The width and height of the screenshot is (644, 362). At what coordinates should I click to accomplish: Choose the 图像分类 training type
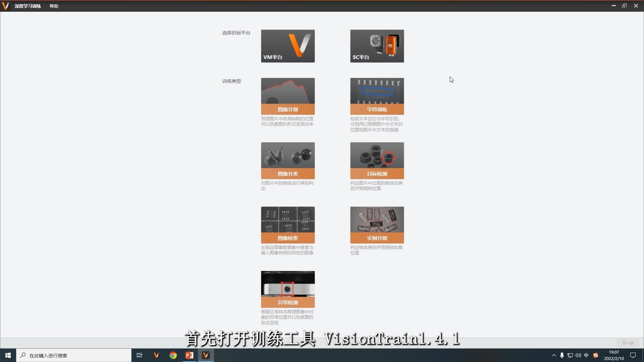[288, 161]
